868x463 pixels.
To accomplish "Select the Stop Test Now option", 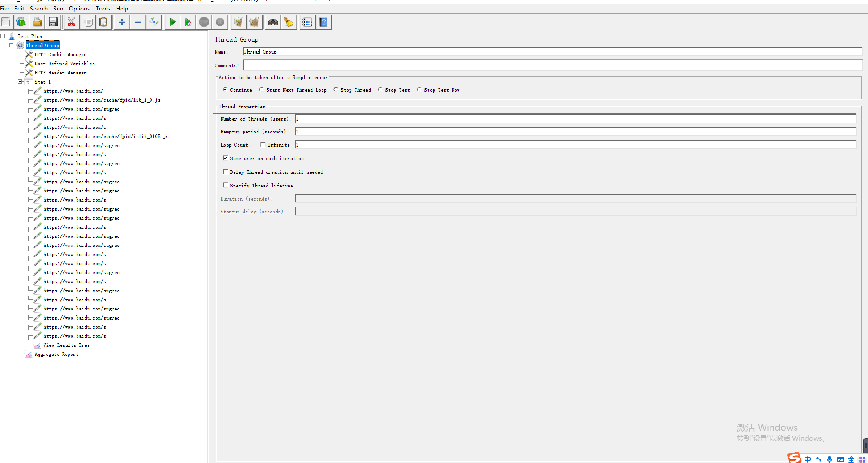I will tap(419, 89).
